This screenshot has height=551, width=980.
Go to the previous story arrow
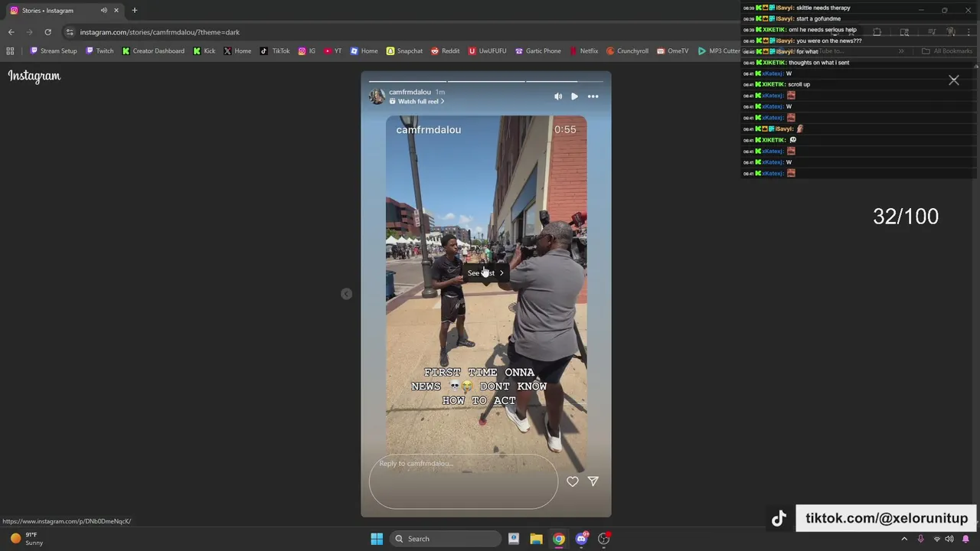[346, 294]
